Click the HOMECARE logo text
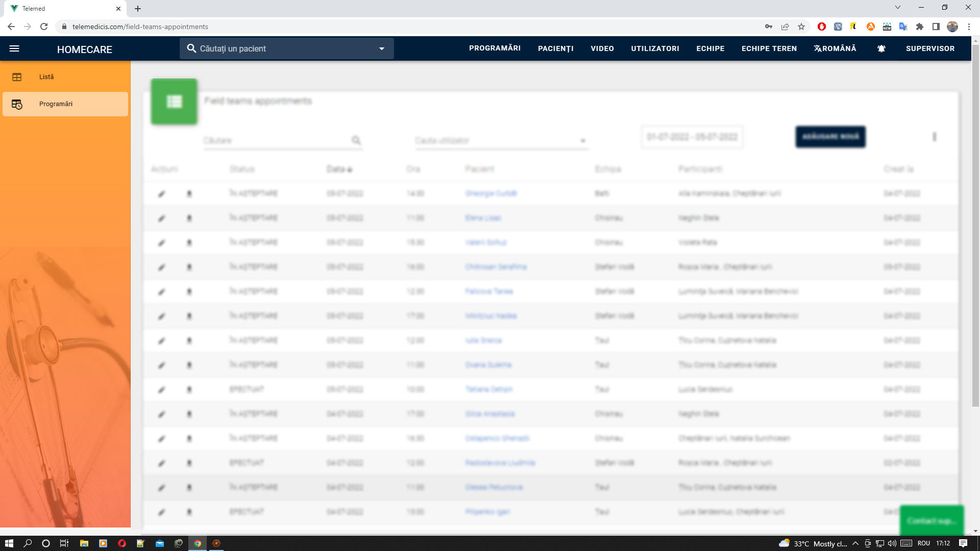This screenshot has height=551, width=980. click(x=85, y=49)
